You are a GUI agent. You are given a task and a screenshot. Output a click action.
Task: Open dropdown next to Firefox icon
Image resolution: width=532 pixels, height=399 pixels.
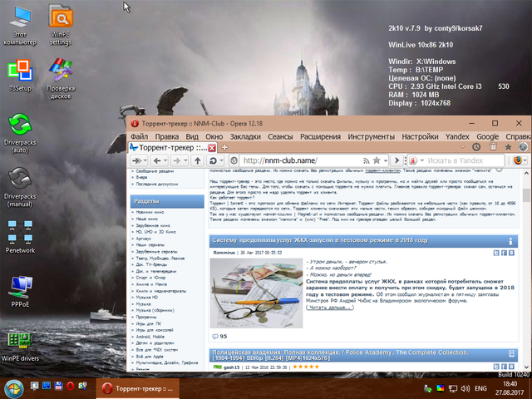525,160
